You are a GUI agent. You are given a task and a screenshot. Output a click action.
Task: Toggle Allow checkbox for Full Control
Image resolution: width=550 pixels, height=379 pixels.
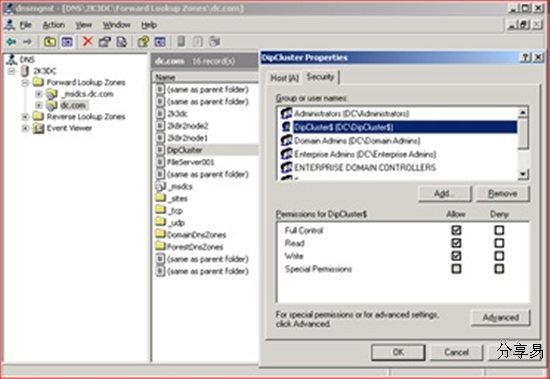click(456, 230)
